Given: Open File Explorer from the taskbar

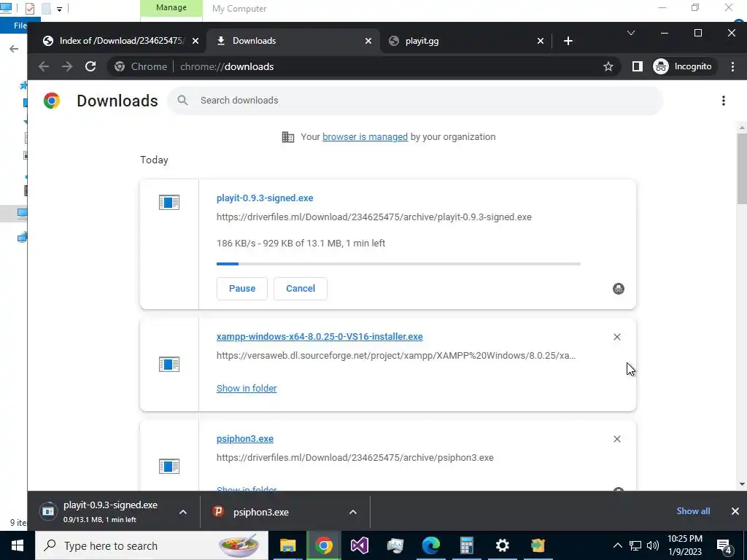Looking at the screenshot, I should 287,545.
